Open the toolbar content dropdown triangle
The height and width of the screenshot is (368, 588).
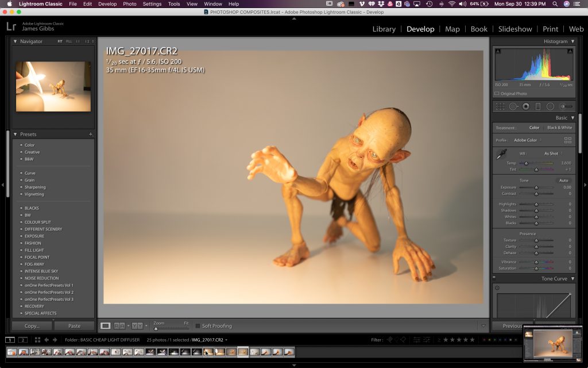[483, 326]
